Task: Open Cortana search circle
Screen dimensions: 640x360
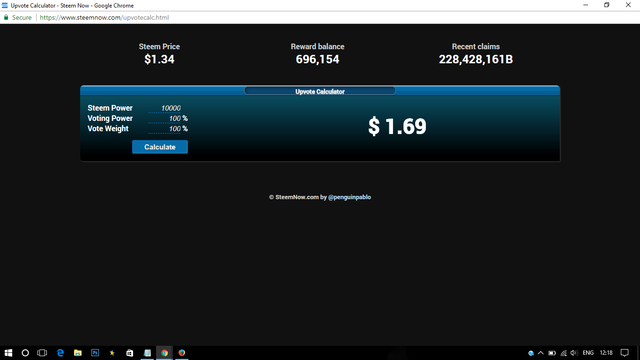Action: pyautogui.click(x=25, y=353)
